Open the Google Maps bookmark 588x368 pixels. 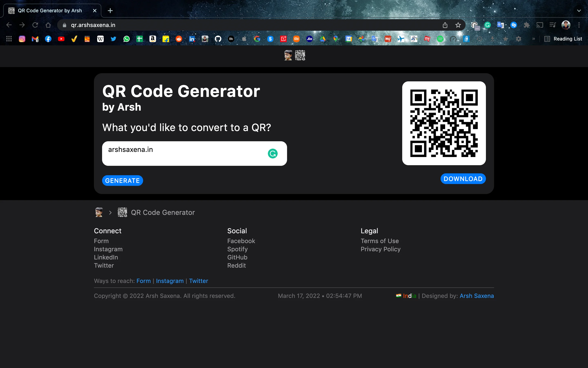[336, 39]
